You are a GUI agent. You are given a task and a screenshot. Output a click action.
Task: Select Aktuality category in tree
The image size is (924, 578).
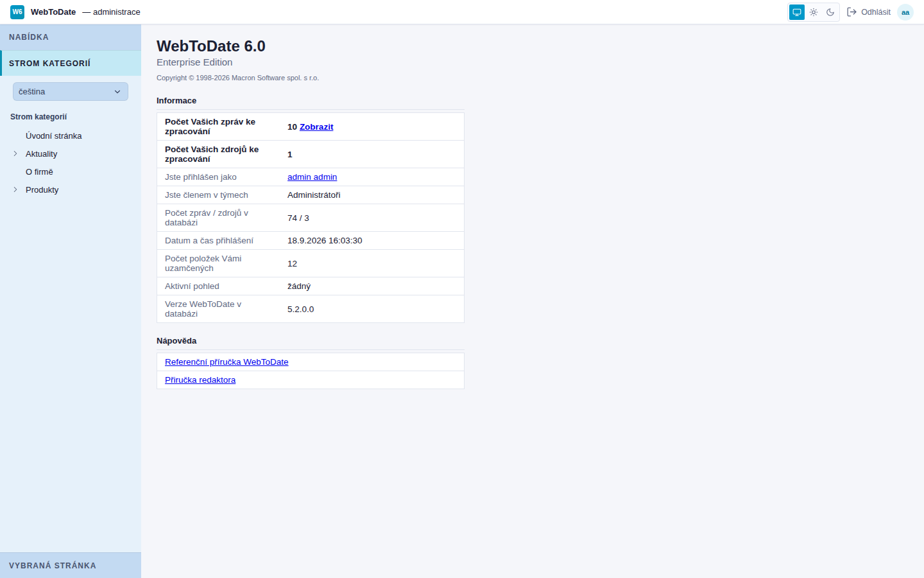click(x=41, y=154)
